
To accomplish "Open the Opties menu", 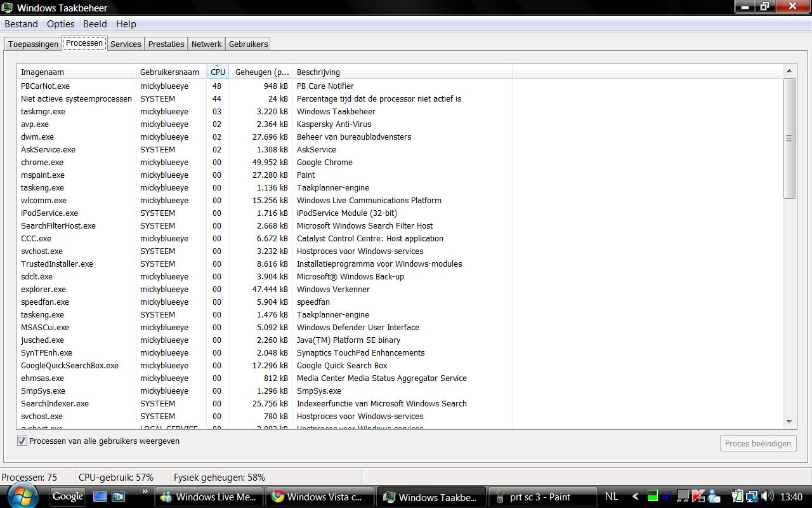I will 60,24.
